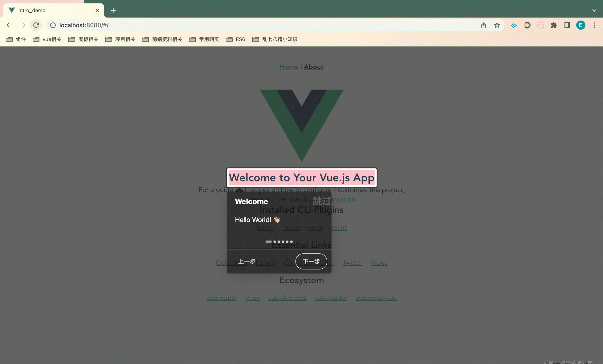This screenshot has height=364, width=603.
Task: Click the browser bookmark star icon
Action: point(497,25)
